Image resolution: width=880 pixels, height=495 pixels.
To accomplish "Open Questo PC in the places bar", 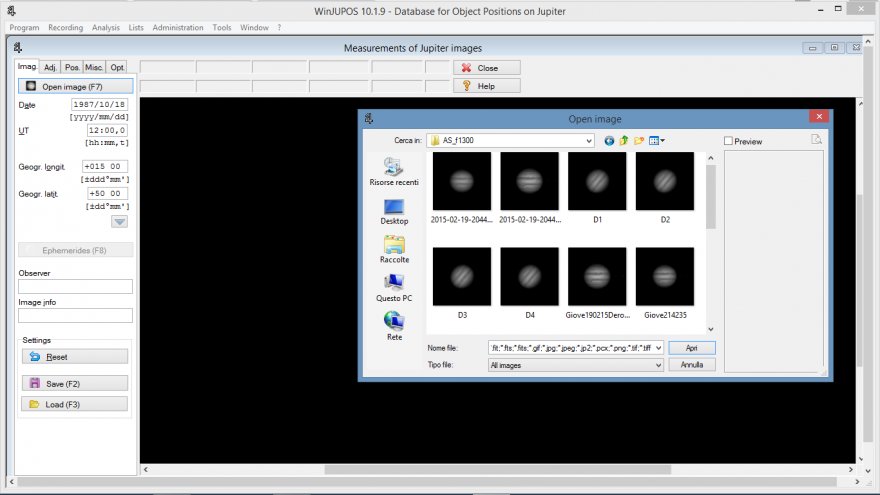I will (394, 288).
